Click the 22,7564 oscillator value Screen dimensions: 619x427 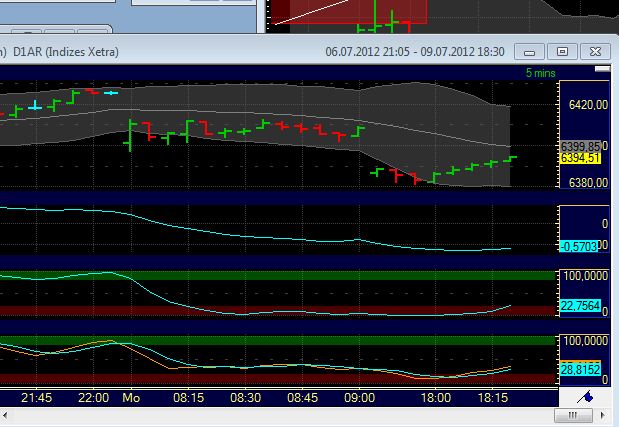[x=580, y=306]
